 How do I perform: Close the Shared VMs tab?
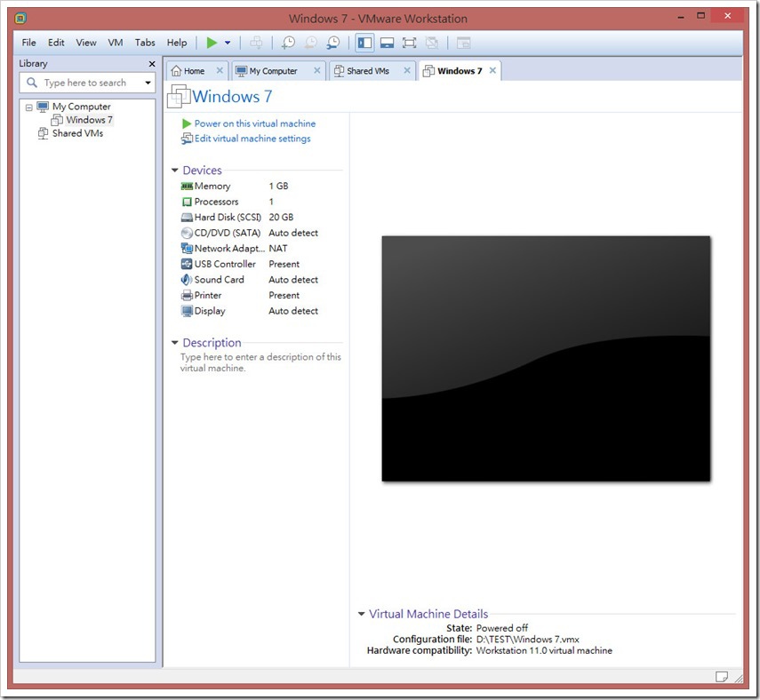tap(407, 71)
